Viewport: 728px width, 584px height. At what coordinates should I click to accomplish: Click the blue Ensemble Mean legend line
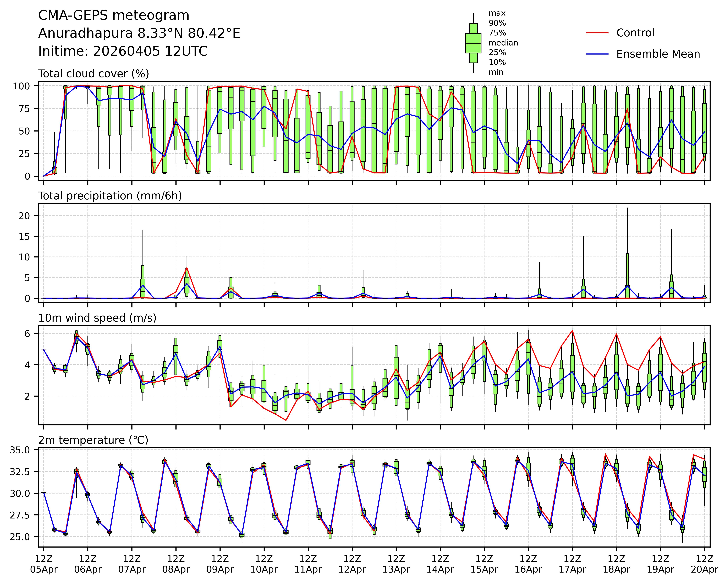597,54
